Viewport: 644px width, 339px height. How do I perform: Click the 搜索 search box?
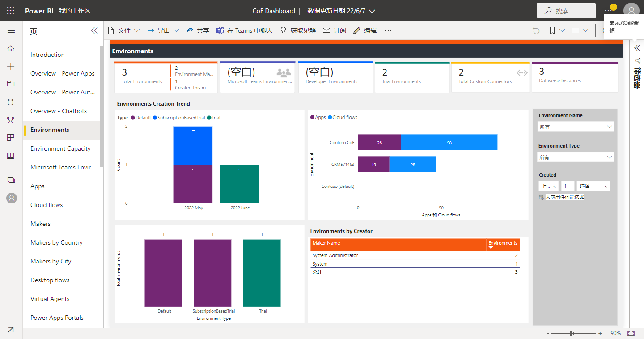(566, 11)
